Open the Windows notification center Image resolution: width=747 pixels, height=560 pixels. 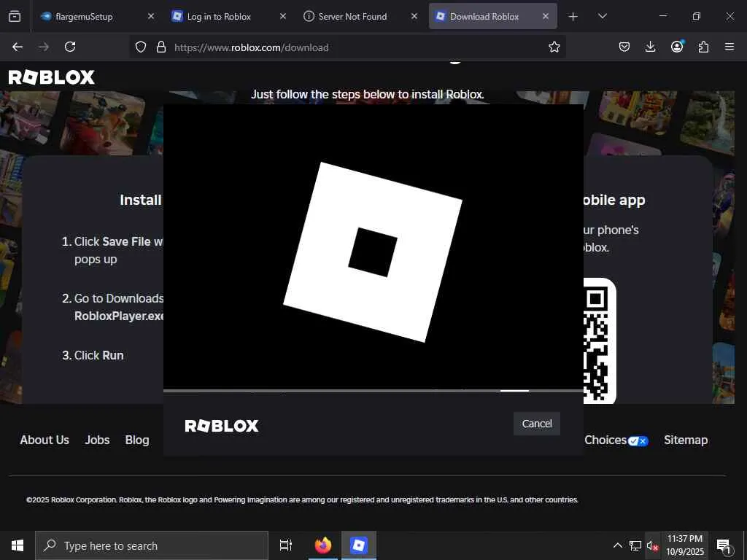click(x=724, y=545)
